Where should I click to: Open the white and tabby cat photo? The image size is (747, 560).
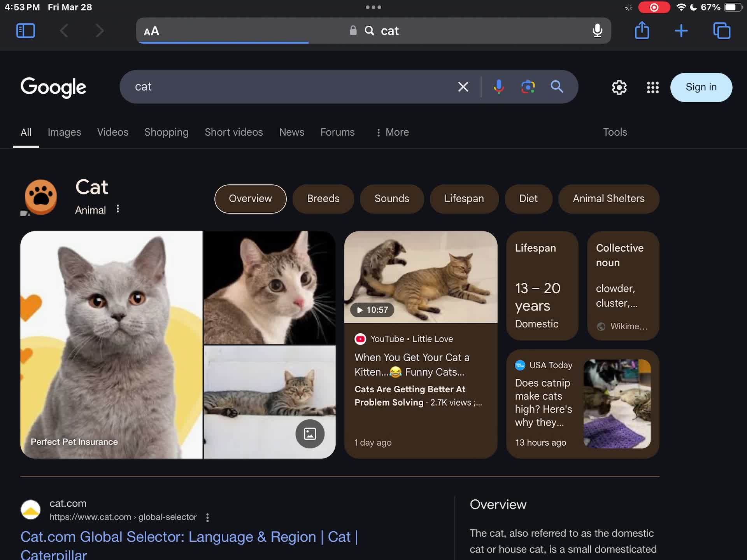point(270,288)
